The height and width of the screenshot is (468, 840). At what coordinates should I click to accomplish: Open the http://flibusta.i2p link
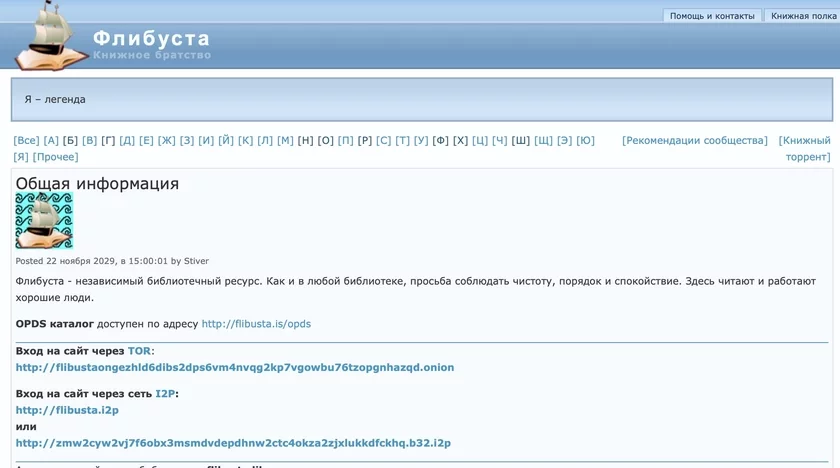pyautogui.click(x=67, y=410)
